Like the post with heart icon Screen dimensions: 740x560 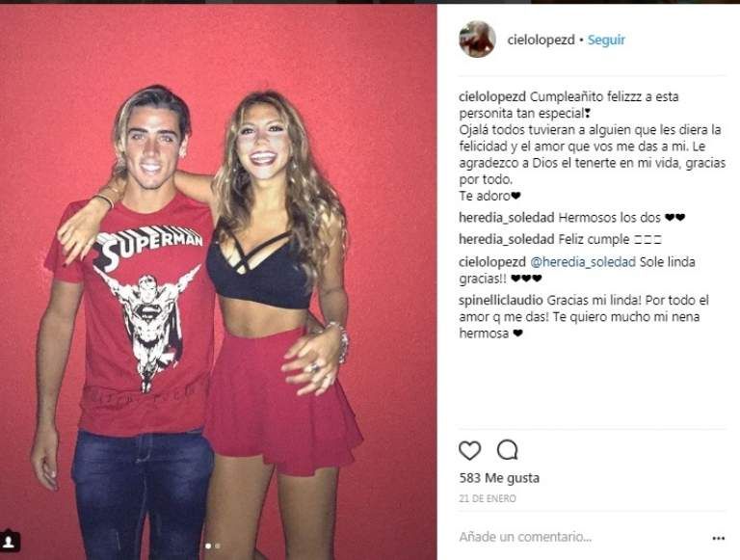point(469,450)
